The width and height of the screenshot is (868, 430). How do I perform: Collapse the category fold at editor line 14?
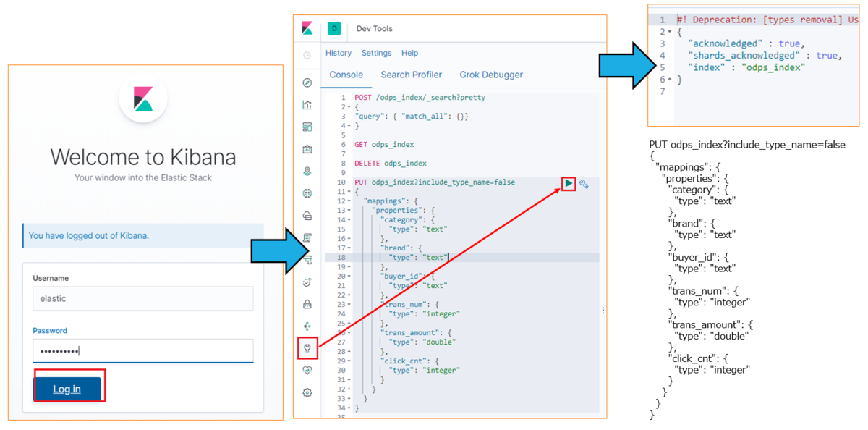point(350,220)
